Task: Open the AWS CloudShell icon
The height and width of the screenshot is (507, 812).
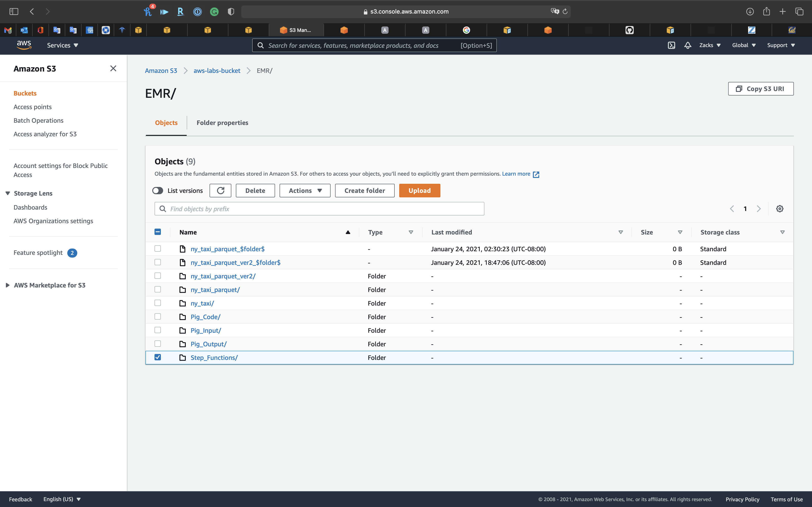Action: click(671, 45)
